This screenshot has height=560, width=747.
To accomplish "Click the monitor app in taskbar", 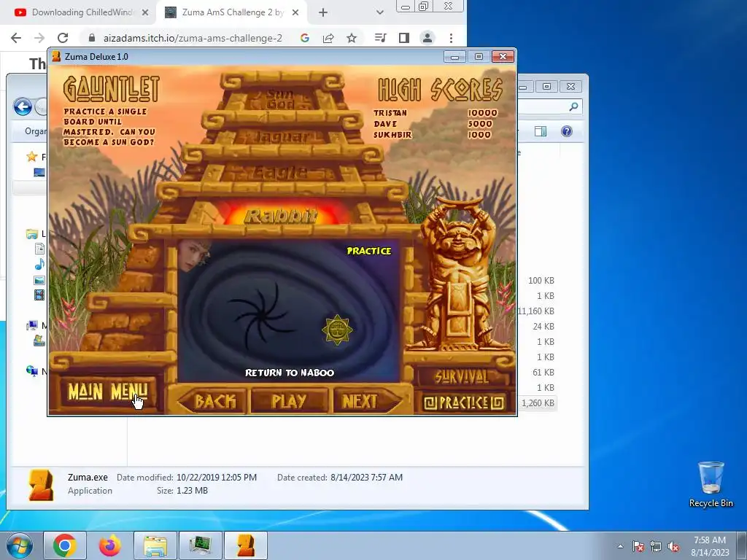I will coord(201,545).
